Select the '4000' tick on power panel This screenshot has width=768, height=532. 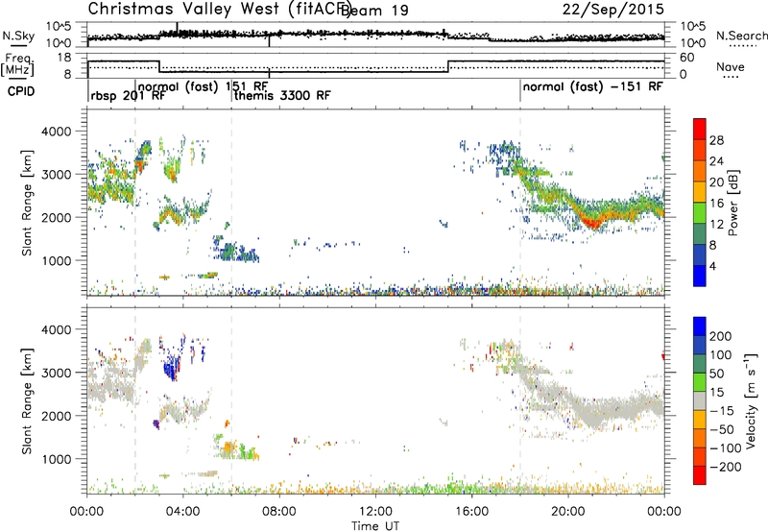[57, 132]
